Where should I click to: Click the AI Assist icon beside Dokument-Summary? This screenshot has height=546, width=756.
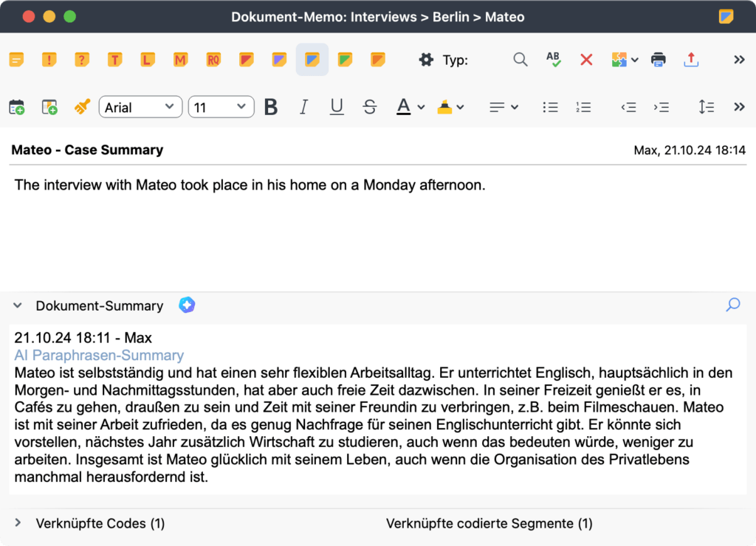pos(187,305)
